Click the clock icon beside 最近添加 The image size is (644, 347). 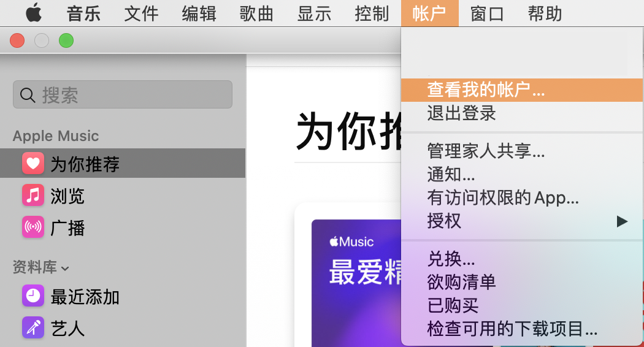click(x=33, y=296)
